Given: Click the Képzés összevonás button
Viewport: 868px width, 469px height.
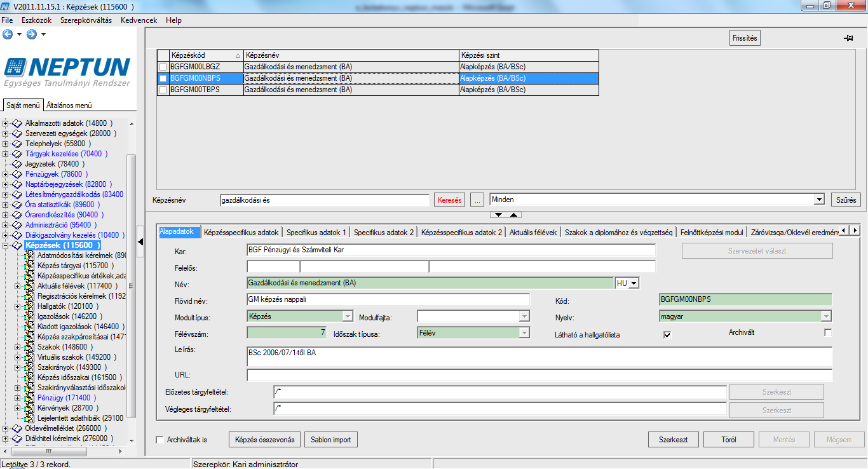Looking at the screenshot, I should [x=264, y=439].
